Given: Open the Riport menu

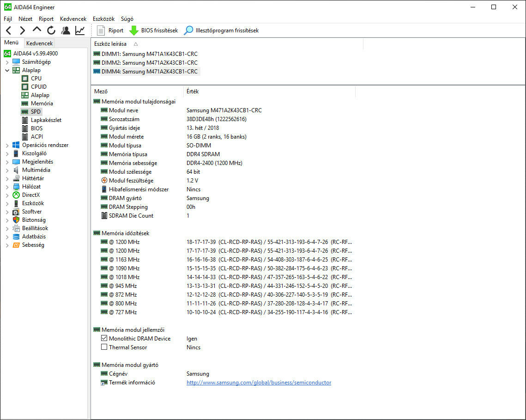Looking at the screenshot, I should tap(46, 19).
